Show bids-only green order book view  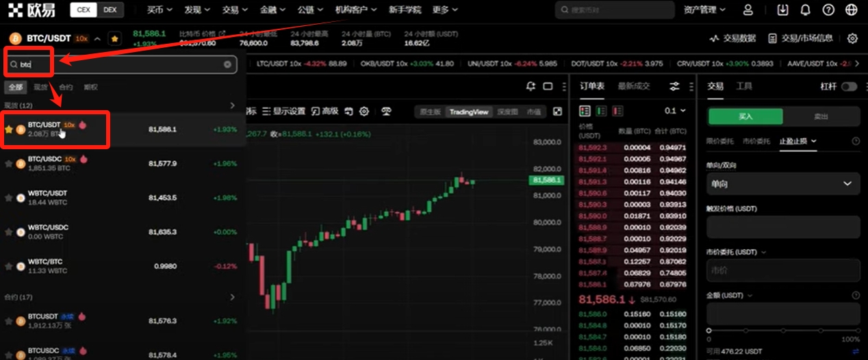(x=601, y=111)
